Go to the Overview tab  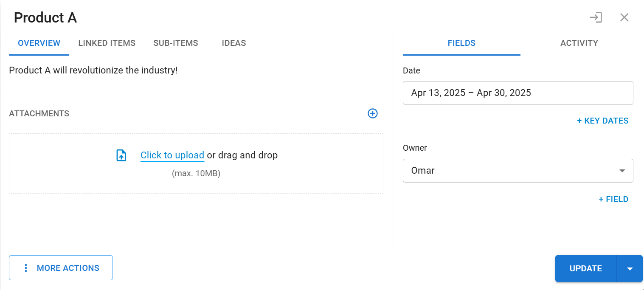point(39,43)
